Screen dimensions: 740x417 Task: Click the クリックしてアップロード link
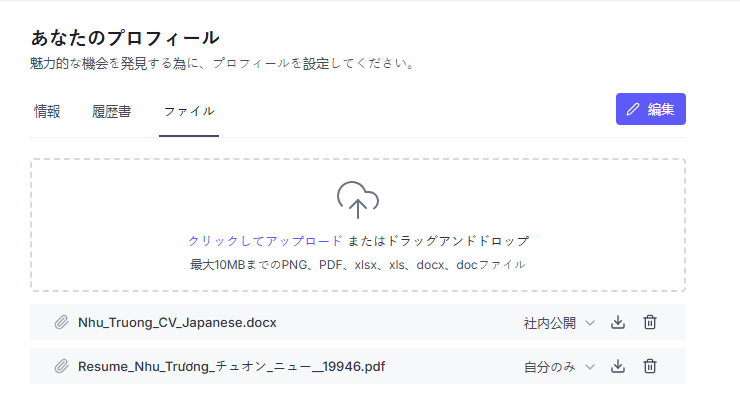(x=265, y=241)
